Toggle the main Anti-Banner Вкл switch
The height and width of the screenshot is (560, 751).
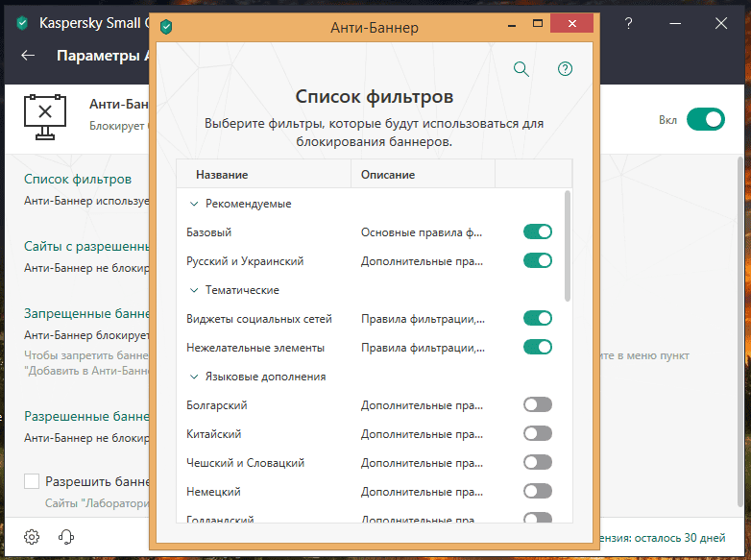pyautogui.click(x=706, y=119)
